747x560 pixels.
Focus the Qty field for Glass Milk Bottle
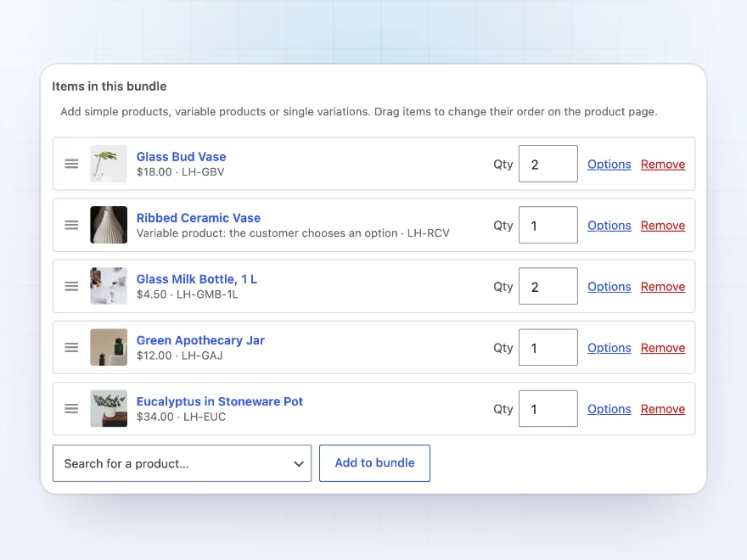548,286
